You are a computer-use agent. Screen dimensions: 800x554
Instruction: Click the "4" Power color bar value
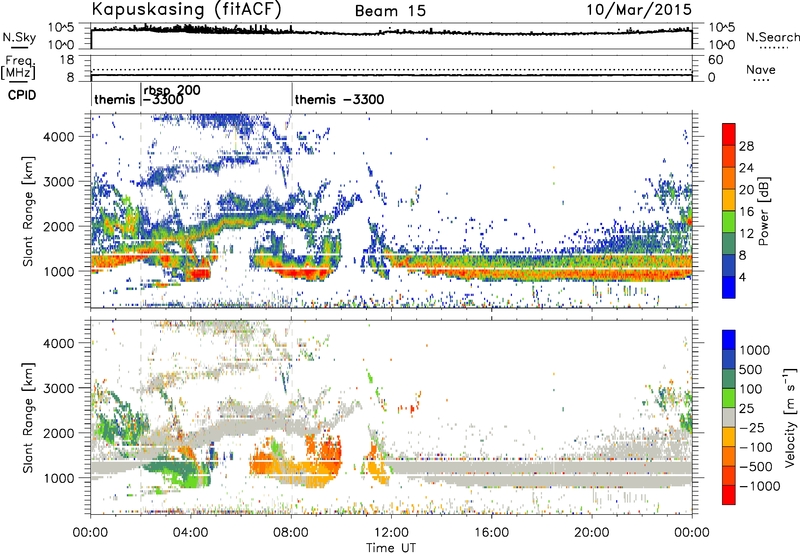click(x=743, y=278)
